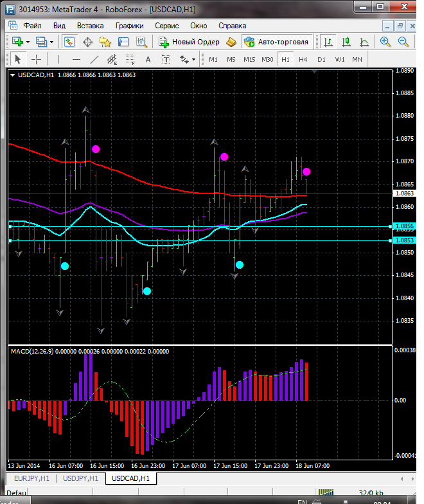Select the M15 timeframe
The image size is (424, 504).
[x=249, y=59]
